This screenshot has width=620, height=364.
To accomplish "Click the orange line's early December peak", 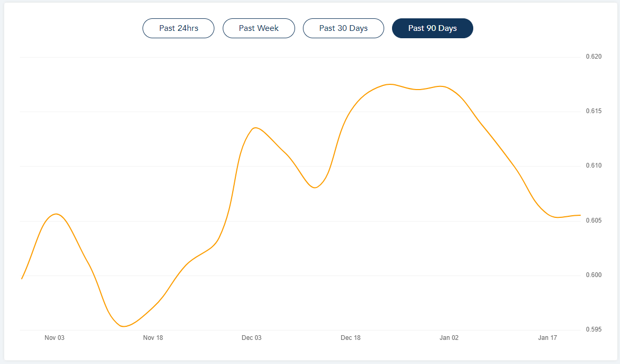I will (x=255, y=128).
